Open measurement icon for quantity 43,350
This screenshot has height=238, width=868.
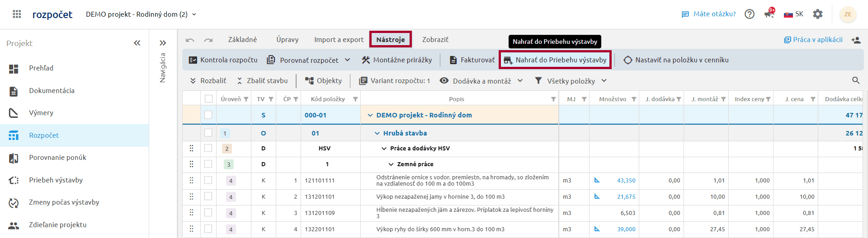coord(597,180)
